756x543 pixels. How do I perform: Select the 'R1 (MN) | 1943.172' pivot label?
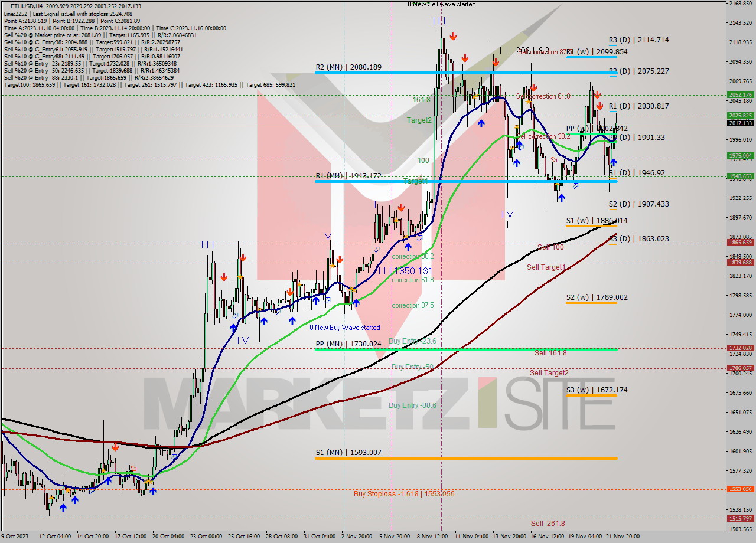click(348, 176)
